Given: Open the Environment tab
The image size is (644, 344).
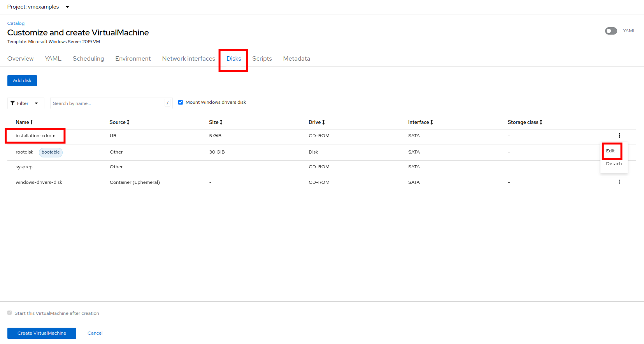Looking at the screenshot, I should (133, 59).
